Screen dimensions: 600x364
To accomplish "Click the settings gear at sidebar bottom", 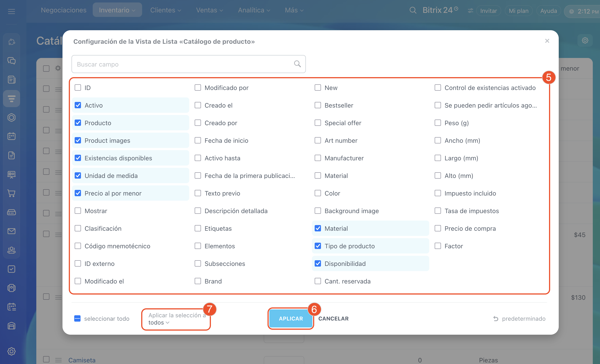I will (x=12, y=351).
